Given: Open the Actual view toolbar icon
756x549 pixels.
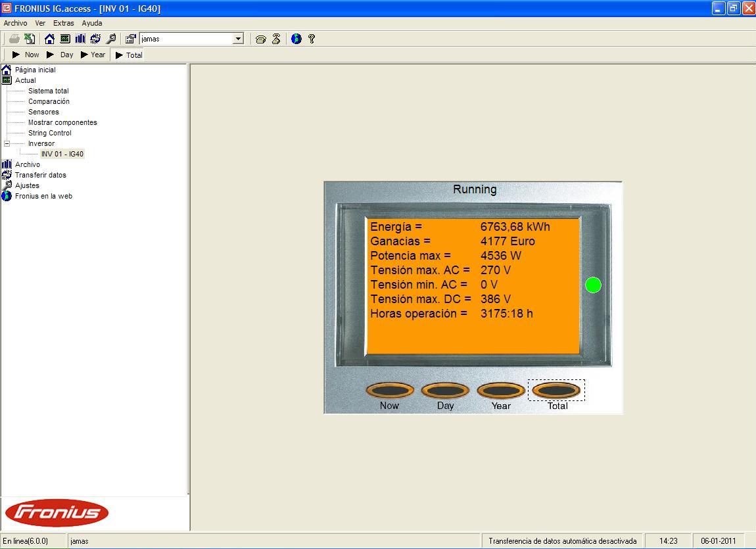Looking at the screenshot, I should point(65,39).
